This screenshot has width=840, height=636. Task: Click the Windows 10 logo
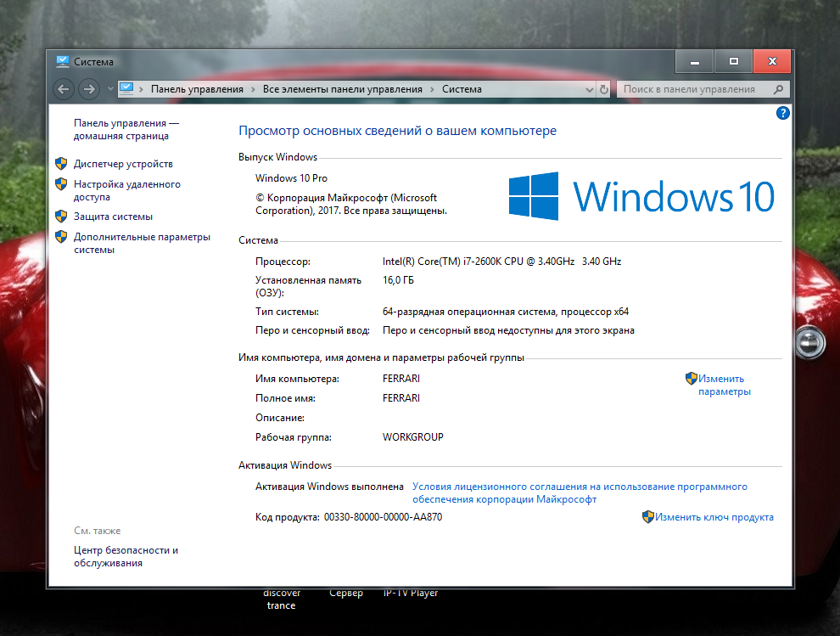pos(641,196)
